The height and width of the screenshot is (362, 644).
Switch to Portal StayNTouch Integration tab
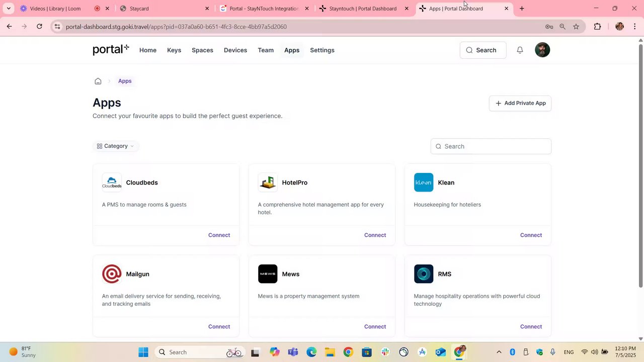[x=264, y=9]
